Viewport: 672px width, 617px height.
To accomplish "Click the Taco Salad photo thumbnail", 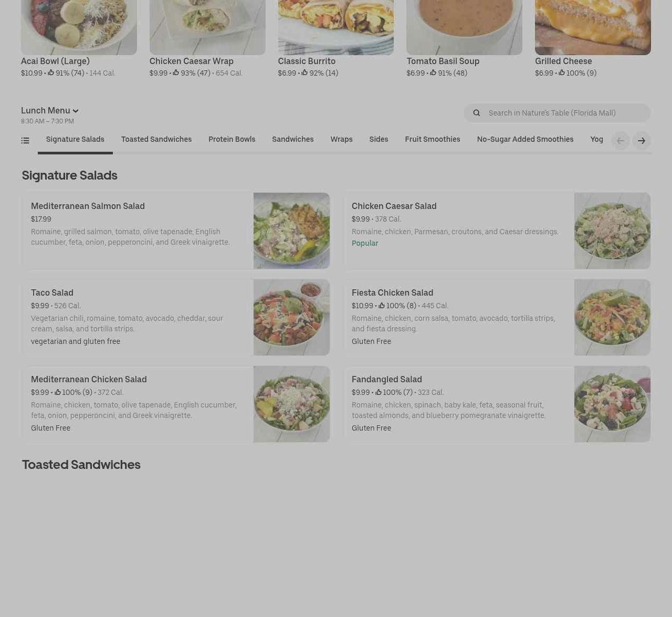I will tap(291, 317).
